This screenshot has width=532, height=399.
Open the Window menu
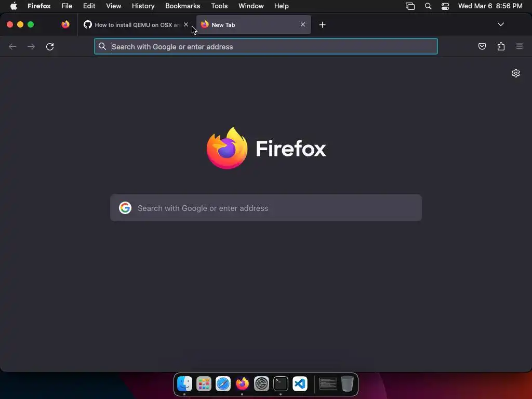click(251, 6)
